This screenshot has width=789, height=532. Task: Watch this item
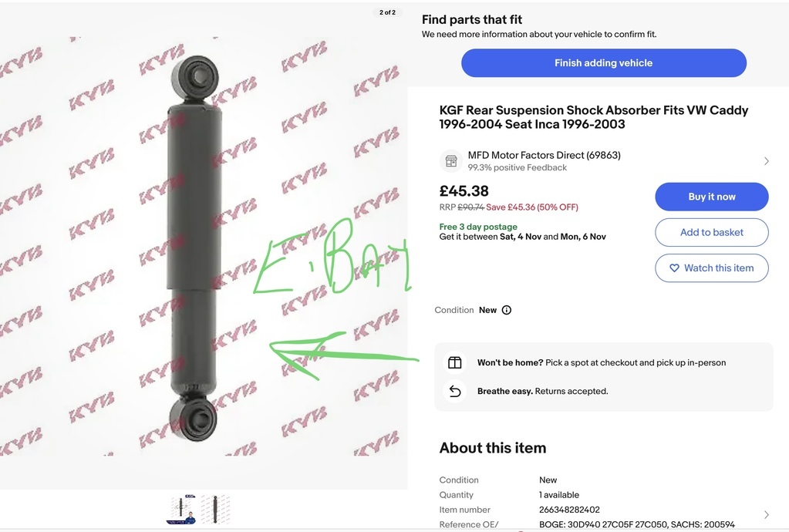point(712,268)
